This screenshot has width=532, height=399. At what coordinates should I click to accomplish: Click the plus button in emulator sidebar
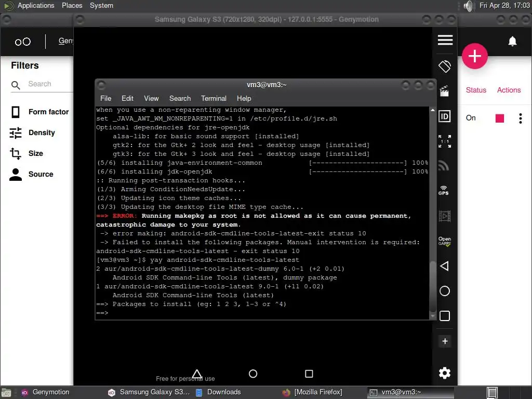[445, 341]
